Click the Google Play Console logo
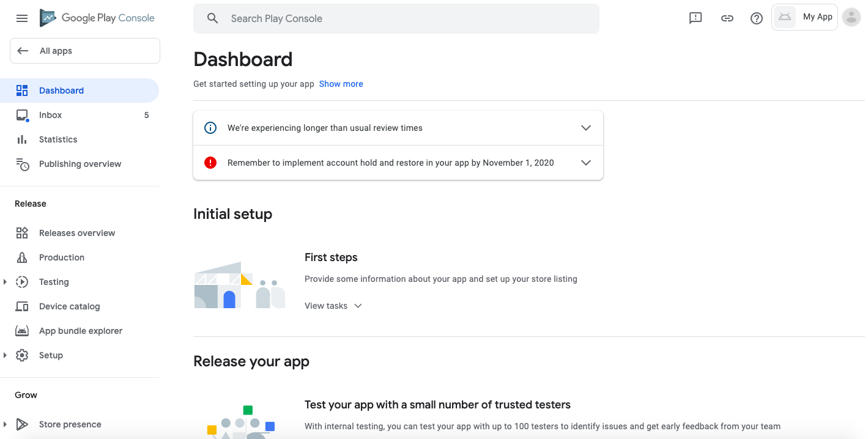The height and width of the screenshot is (439, 868). 98,18
